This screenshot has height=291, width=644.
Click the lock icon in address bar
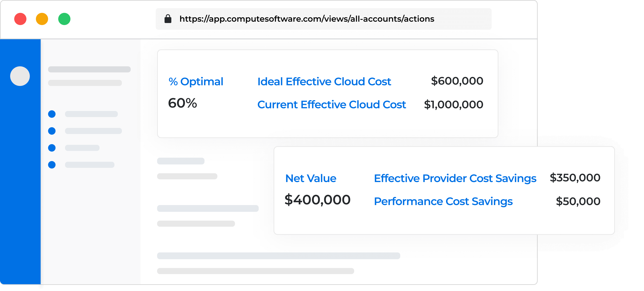168,19
